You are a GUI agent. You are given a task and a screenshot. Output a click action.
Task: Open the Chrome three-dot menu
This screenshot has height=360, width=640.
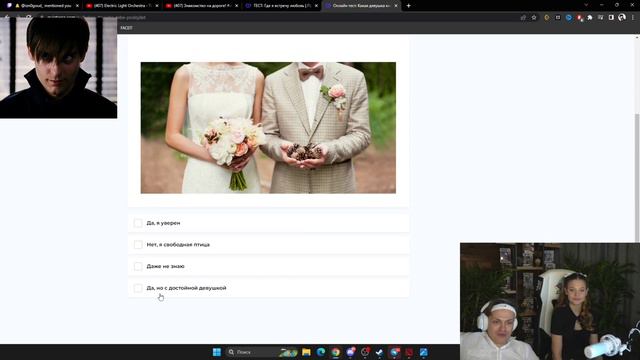coord(633,18)
